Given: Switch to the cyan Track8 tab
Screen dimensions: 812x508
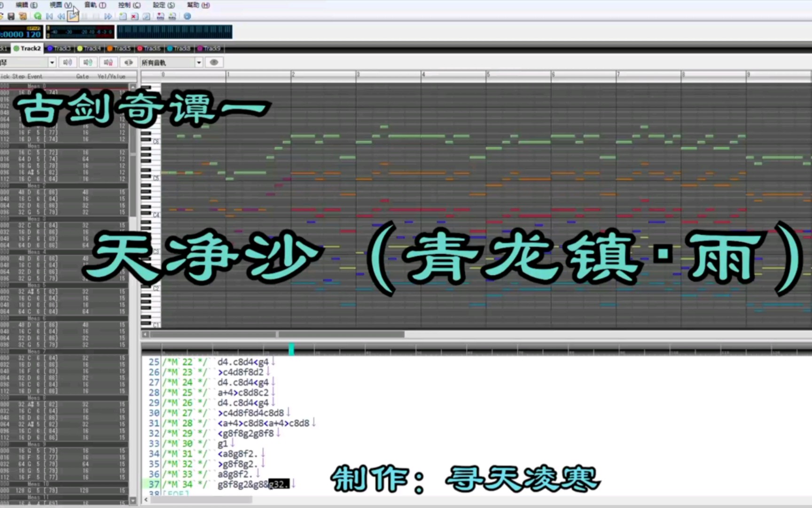Looking at the screenshot, I should click(179, 48).
